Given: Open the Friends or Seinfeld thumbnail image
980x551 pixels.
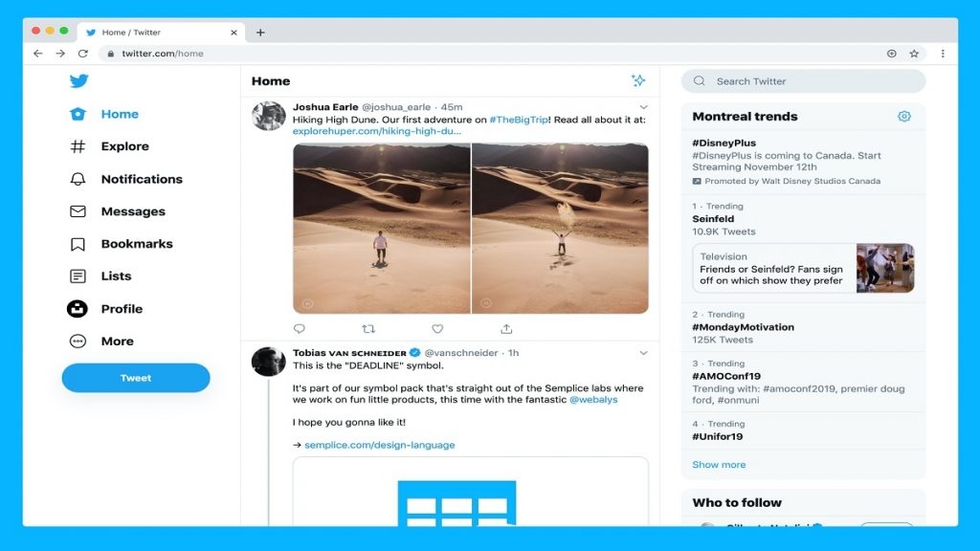Looking at the screenshot, I should 885,269.
